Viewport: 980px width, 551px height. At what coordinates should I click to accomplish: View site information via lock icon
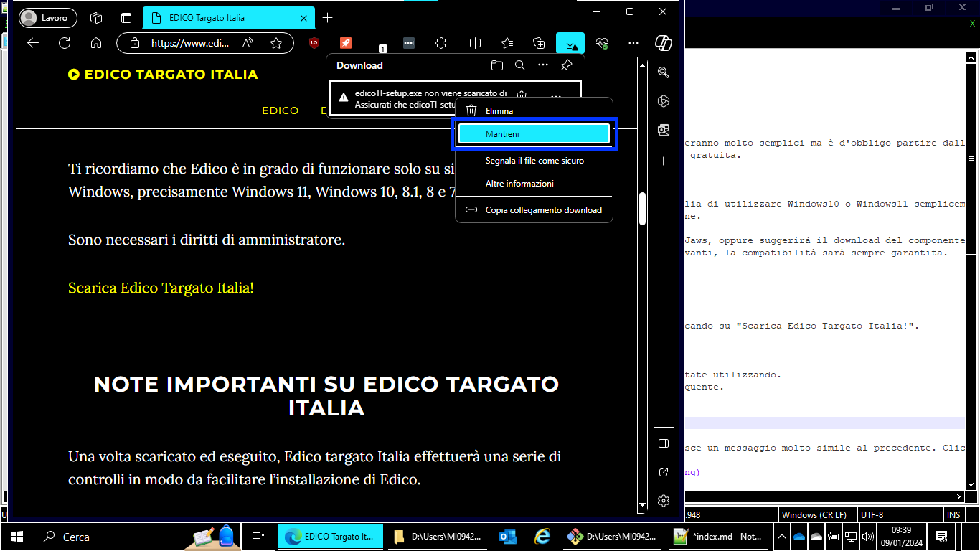click(134, 43)
